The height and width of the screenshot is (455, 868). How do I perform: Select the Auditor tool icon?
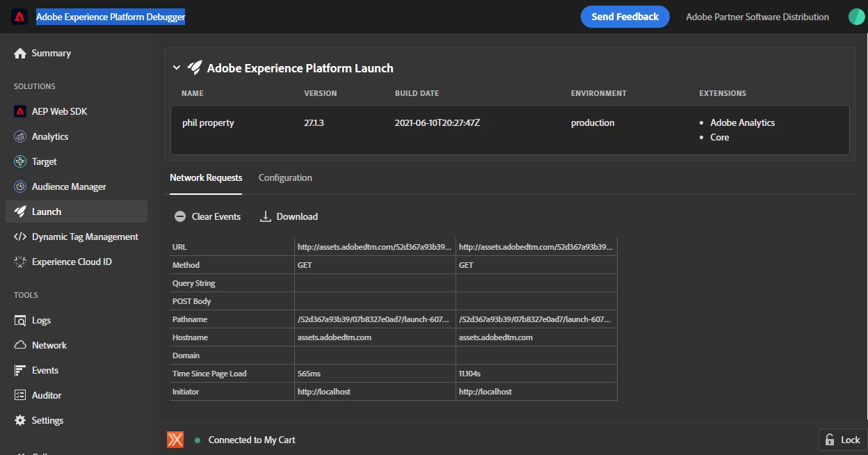19,395
